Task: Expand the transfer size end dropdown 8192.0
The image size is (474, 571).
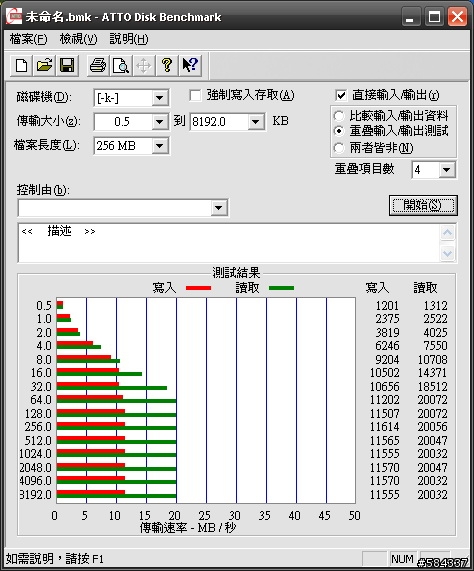Action: pyautogui.click(x=256, y=122)
